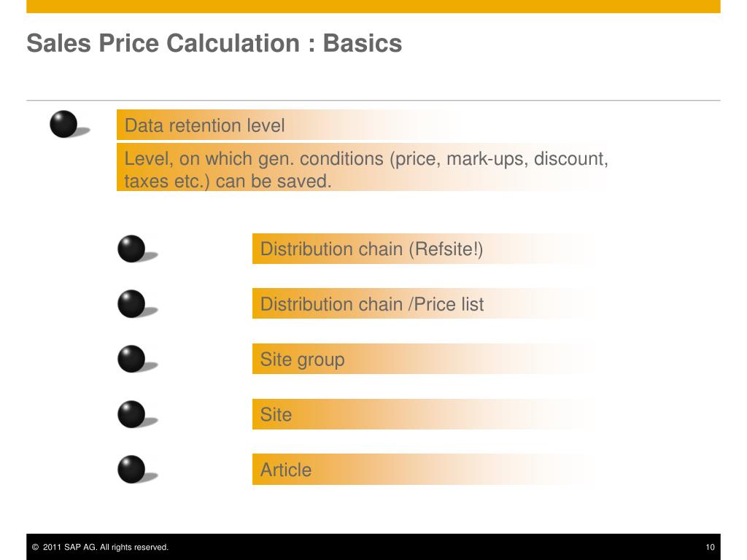Screen dimensions: 747x560
Task: Select the Distribution chain (Refsite!) box
Action: pyautogui.click(x=422, y=249)
